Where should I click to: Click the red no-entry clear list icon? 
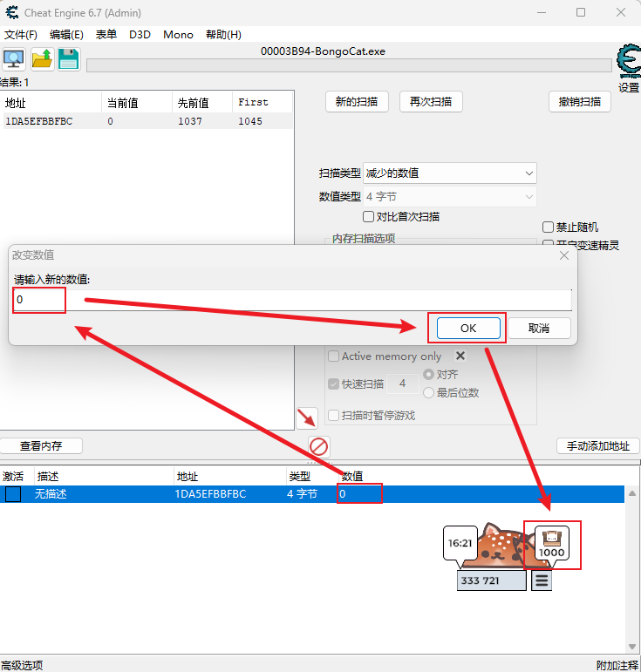coord(319,447)
